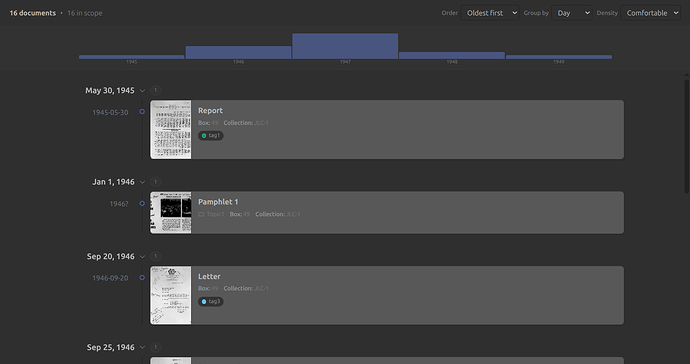
Task: Open the Letter document thumbnail
Action: click(x=171, y=295)
